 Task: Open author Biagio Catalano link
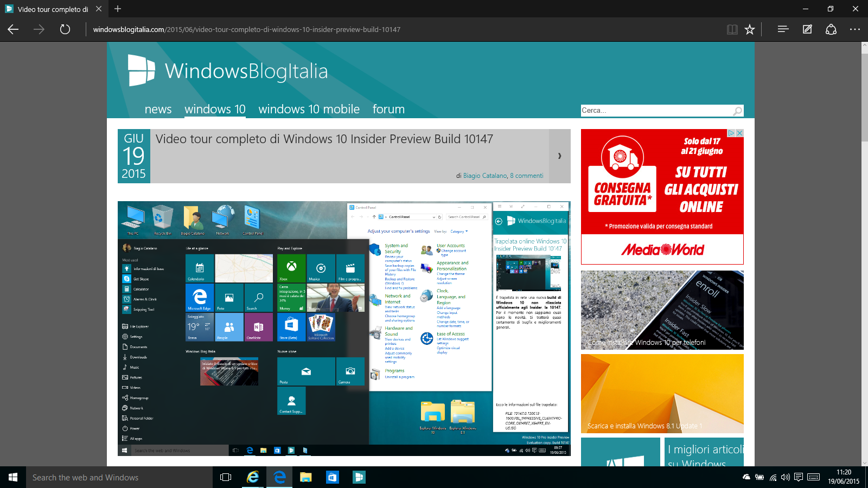(x=485, y=176)
